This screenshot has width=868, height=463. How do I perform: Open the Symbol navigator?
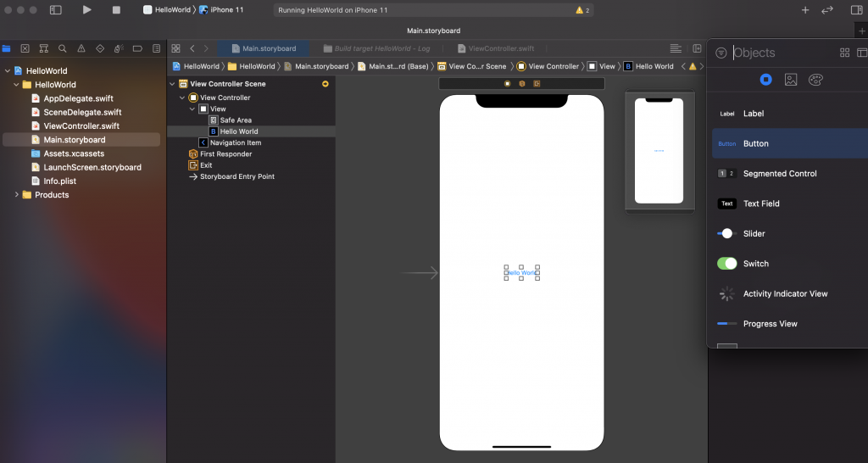tap(44, 48)
